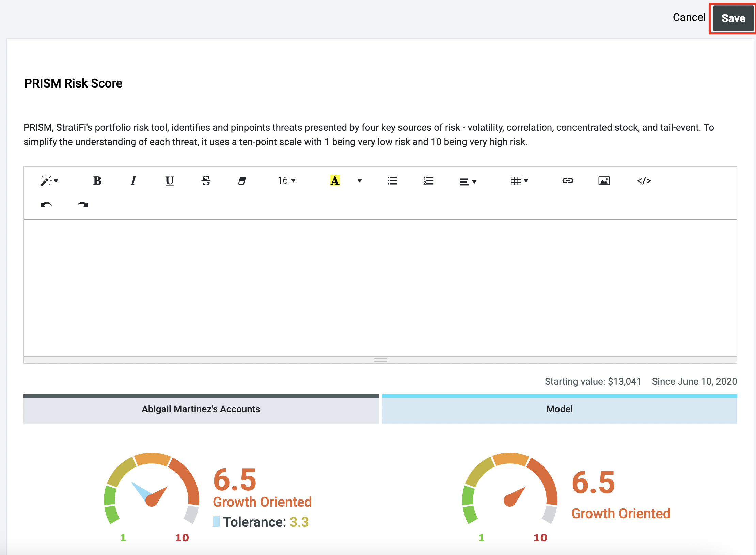The height and width of the screenshot is (555, 756).
Task: Toggle underline formatting
Action: point(170,180)
